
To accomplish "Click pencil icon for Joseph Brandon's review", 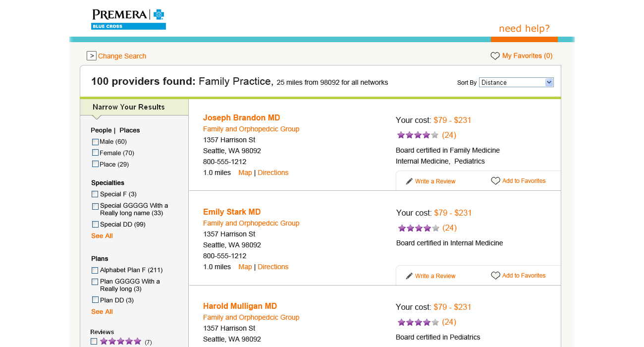I will coord(409,181).
